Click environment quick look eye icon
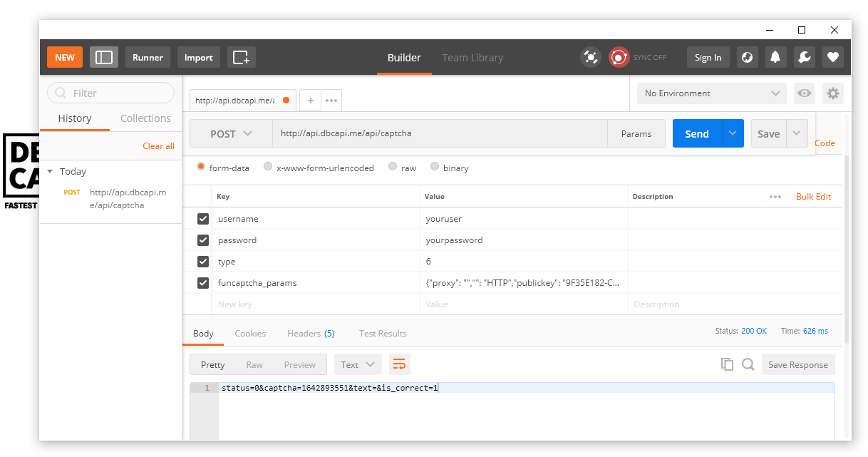The width and height of the screenshot is (868, 457). coord(805,93)
